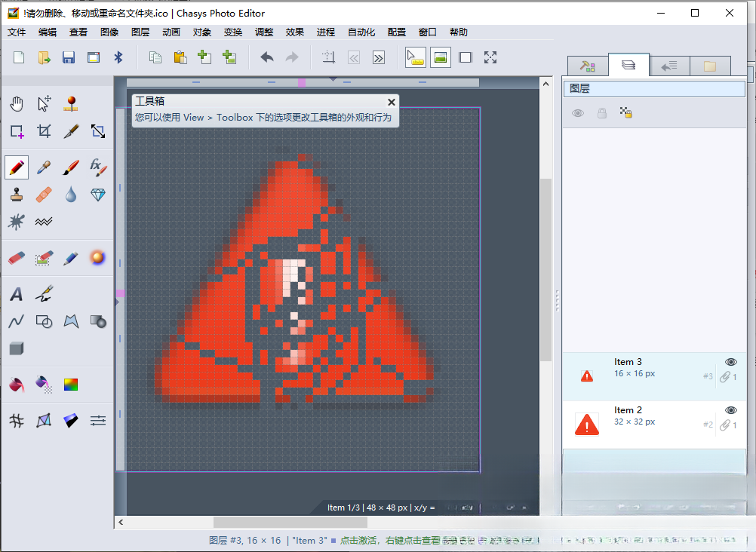Image resolution: width=756 pixels, height=552 pixels.
Task: Select the Pan hand tool
Action: 17,103
